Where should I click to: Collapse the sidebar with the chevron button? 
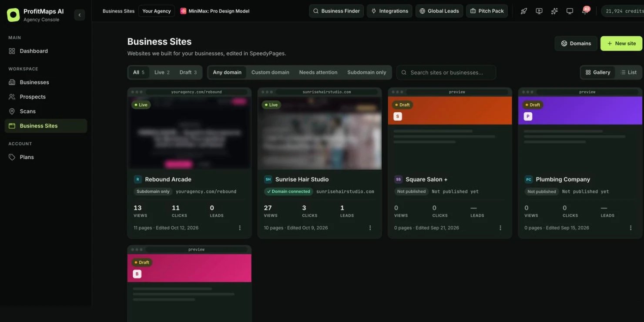[80, 15]
